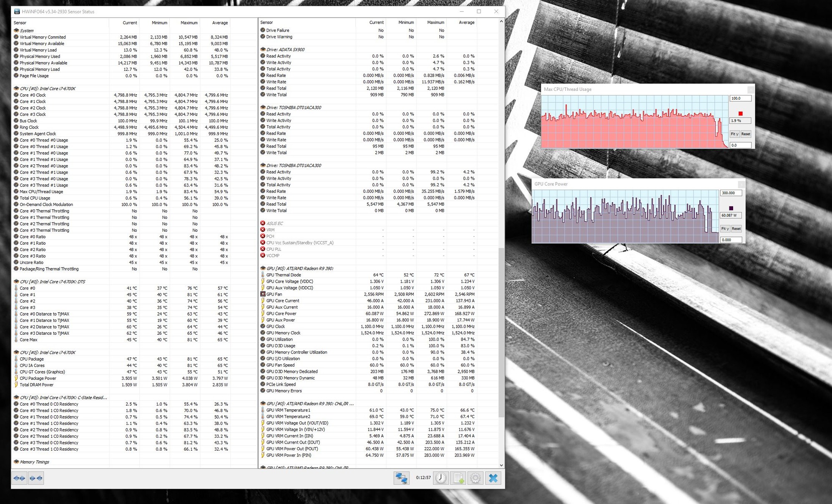Click the chip icon next to Memory Timings
Screen dimensions: 832x504
[16, 462]
